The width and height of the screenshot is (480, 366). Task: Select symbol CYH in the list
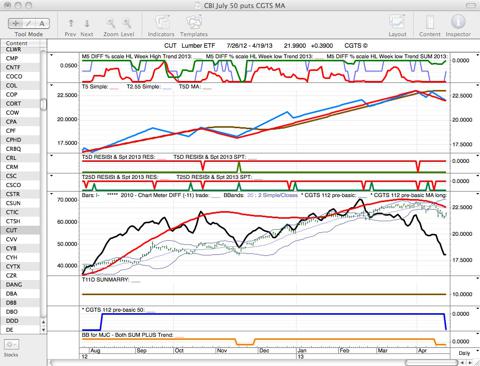click(20, 257)
